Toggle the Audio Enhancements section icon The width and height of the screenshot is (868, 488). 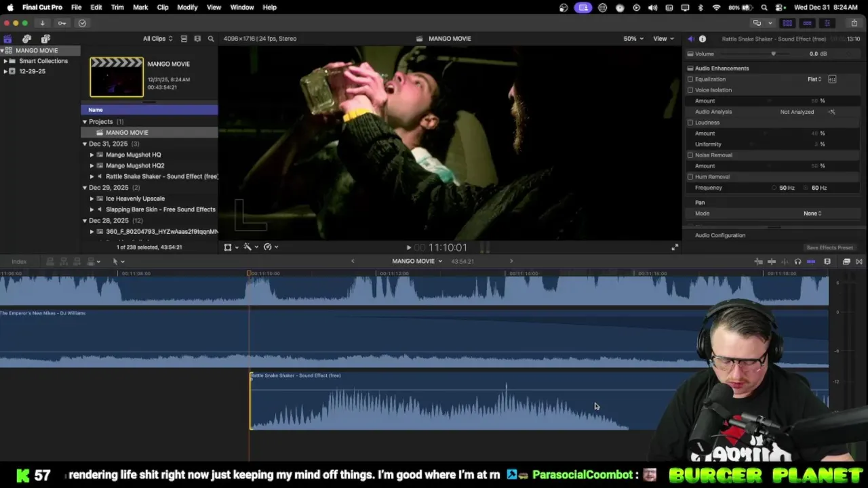[690, 68]
